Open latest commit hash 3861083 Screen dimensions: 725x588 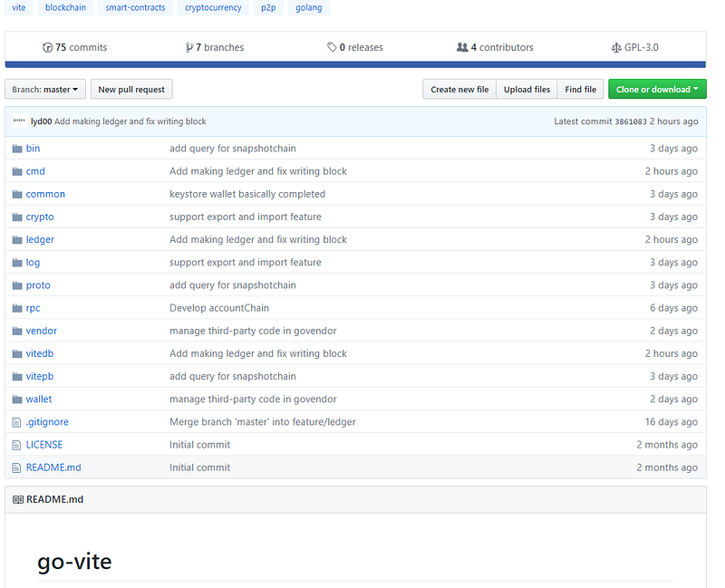tap(631, 121)
